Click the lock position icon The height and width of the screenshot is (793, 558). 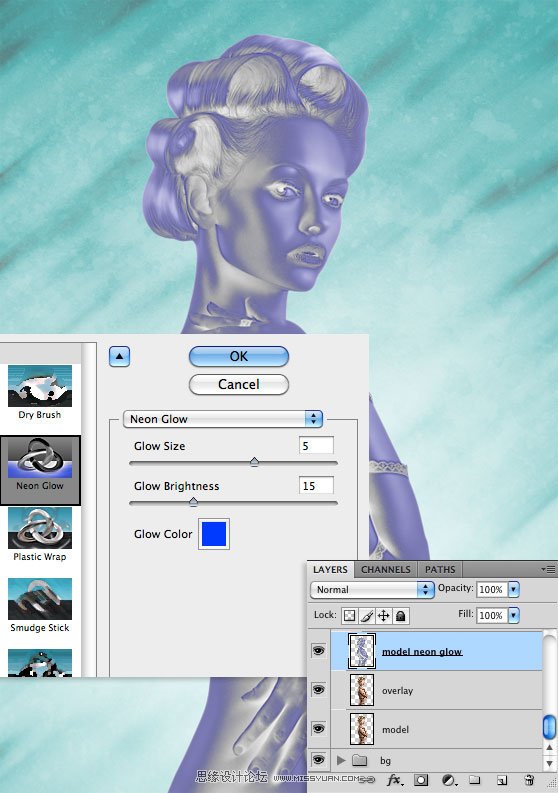point(383,615)
